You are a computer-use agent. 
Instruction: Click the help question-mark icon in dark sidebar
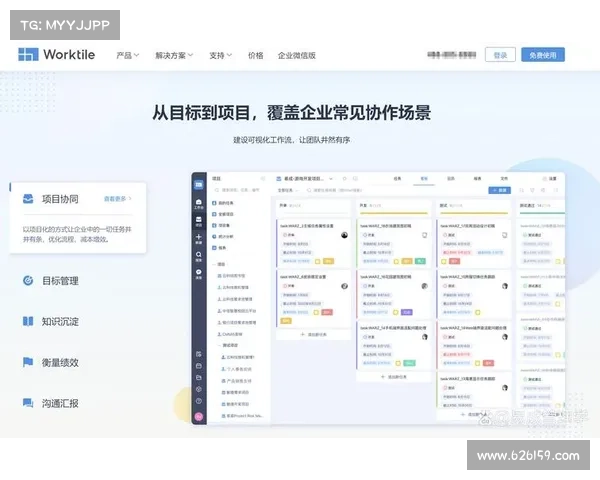[x=199, y=401]
